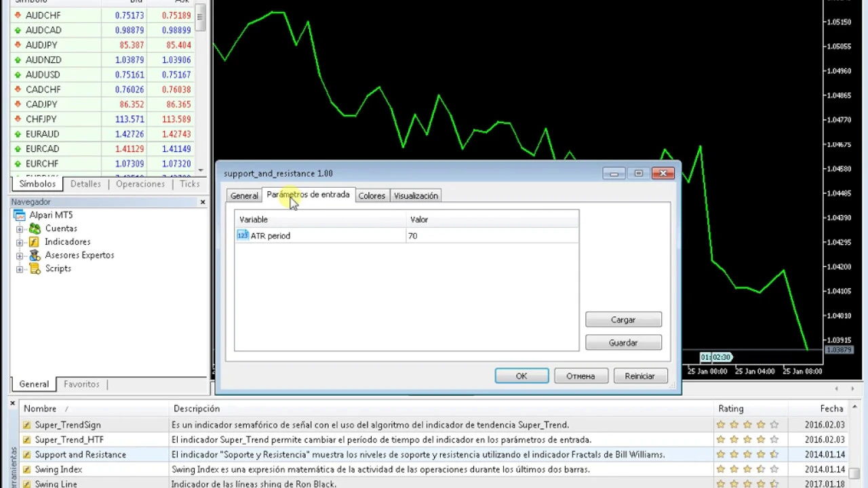Screen dimensions: 868x488
Task: Click the AUDUSD symbol arrow icon
Action: (x=18, y=75)
